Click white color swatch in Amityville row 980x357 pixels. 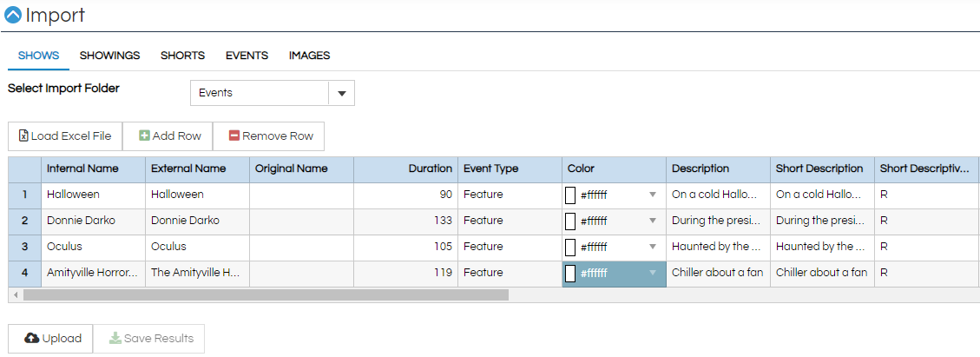click(x=570, y=274)
